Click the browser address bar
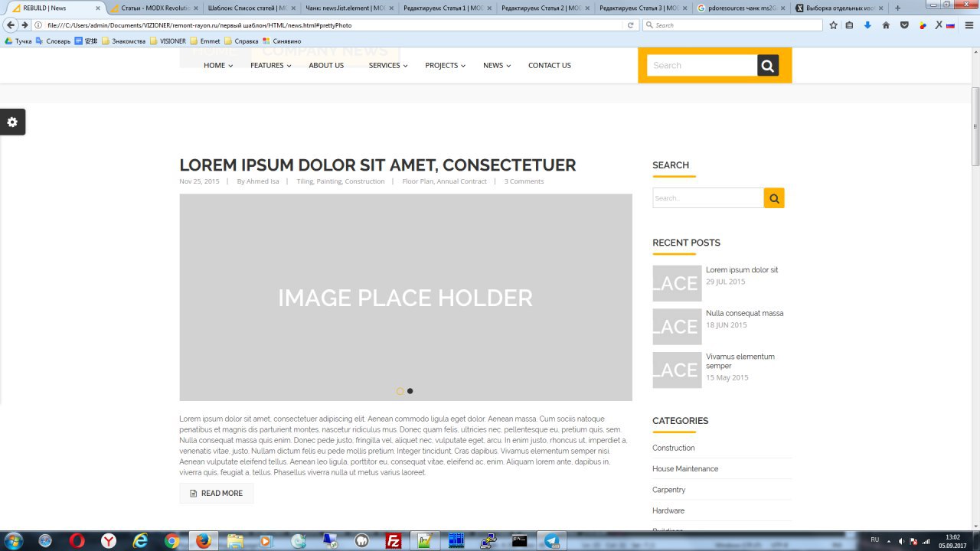 tap(335, 25)
